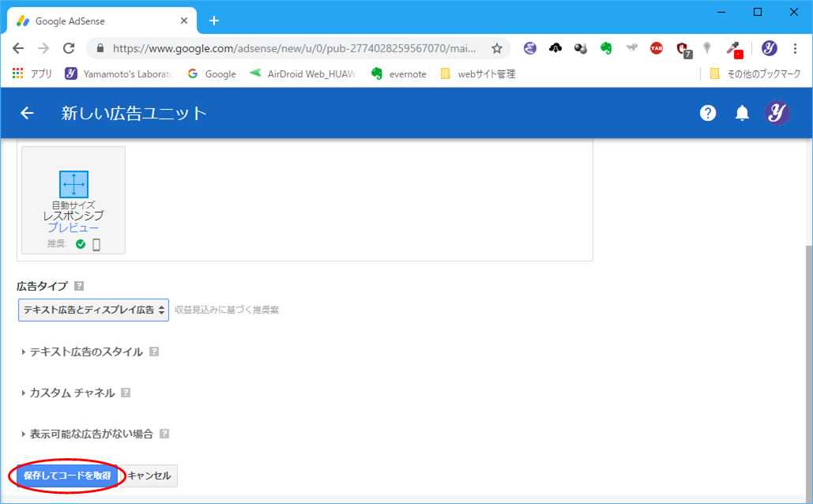The image size is (813, 504).
Task: Select the Google AdSense tab
Action: pyautogui.click(x=102, y=21)
